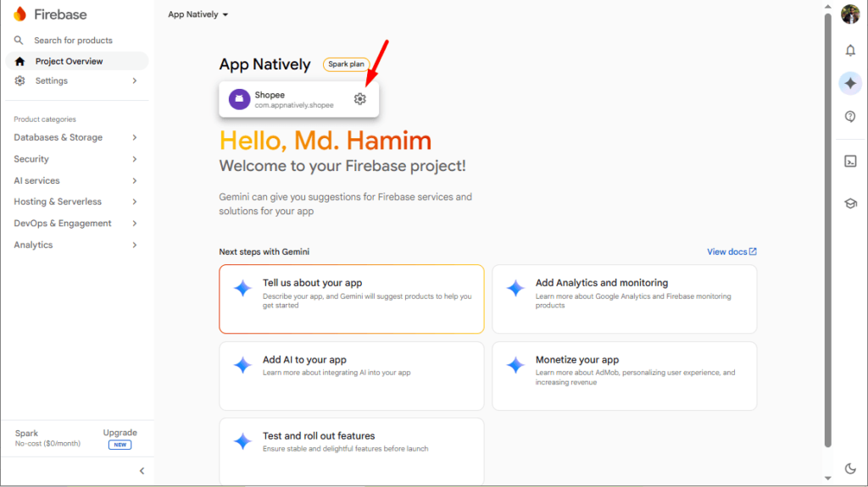Click com.appnatively.shopee package name
The width and height of the screenshot is (868, 487).
point(294,105)
